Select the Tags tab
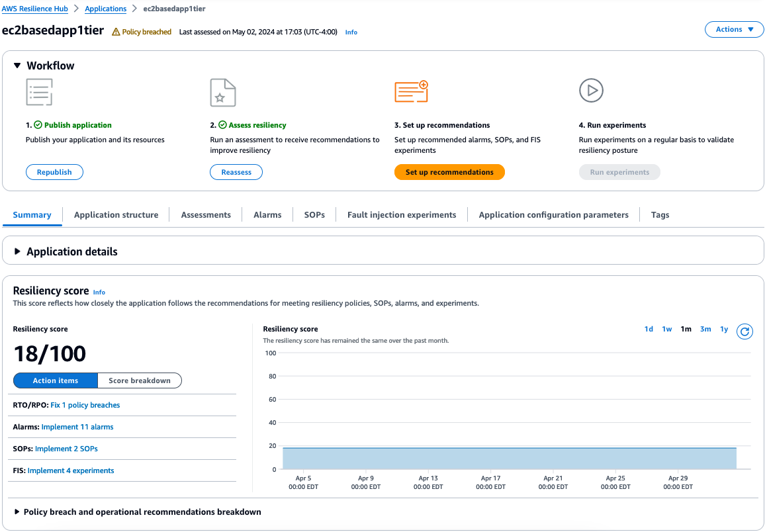This screenshot has width=767, height=532. pyautogui.click(x=660, y=214)
